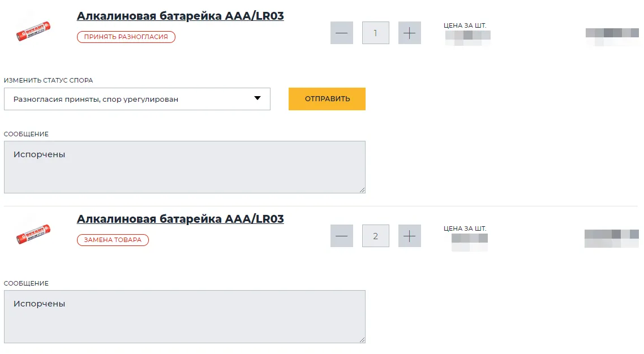Image resolution: width=644 pixels, height=354 pixels.
Task: Open first 'Алкалиновая батарейка AAA/LR03' link
Action: click(180, 16)
